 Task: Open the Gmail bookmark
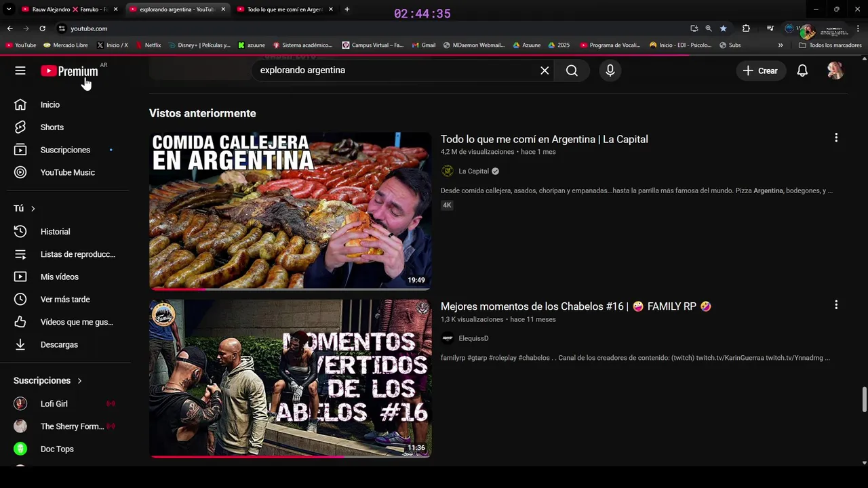423,45
